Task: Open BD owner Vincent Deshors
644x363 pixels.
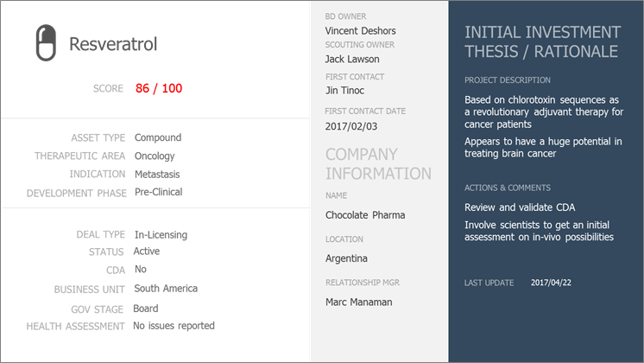Action: 360,31
